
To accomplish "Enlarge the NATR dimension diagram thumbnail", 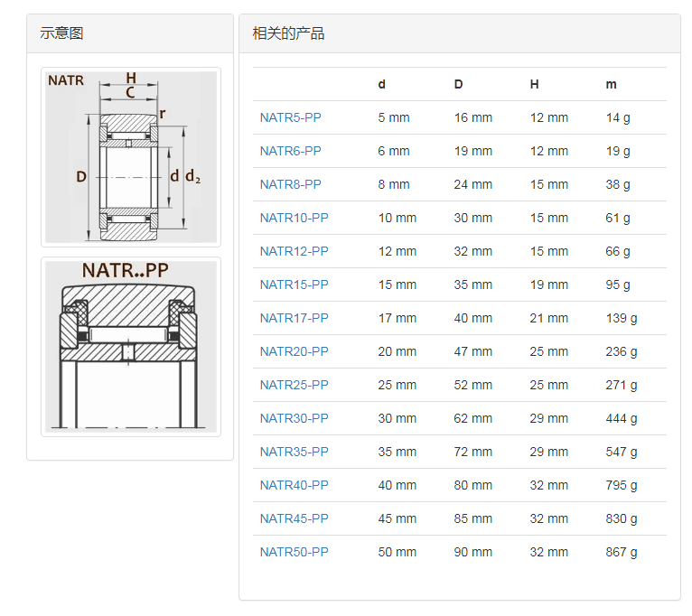I will [131, 156].
